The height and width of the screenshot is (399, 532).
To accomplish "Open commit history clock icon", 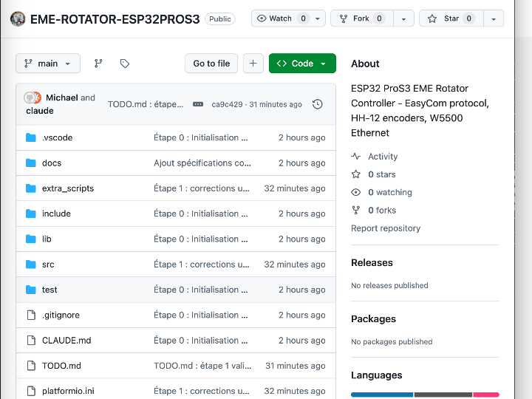I will 318,104.
